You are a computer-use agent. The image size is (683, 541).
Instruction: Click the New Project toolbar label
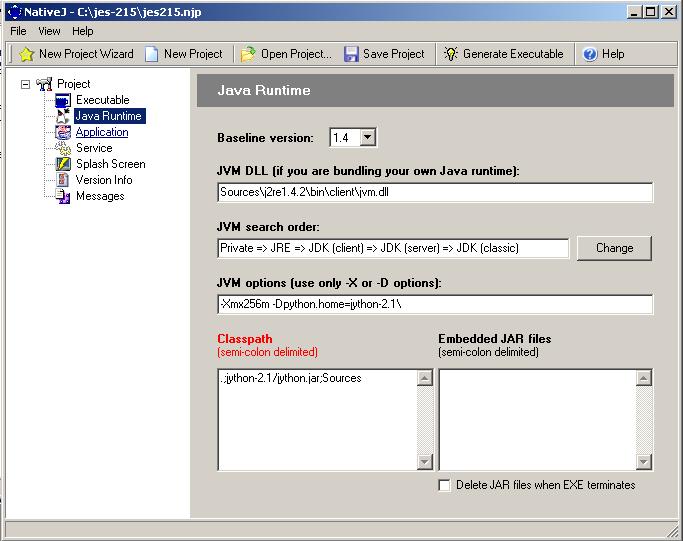click(193, 54)
